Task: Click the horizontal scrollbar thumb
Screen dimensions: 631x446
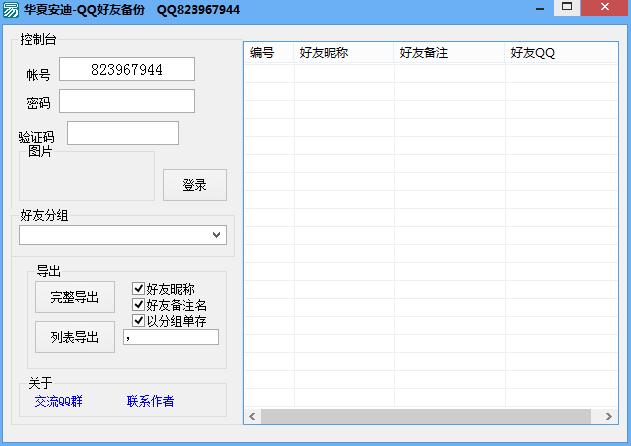Action: [x=426, y=416]
